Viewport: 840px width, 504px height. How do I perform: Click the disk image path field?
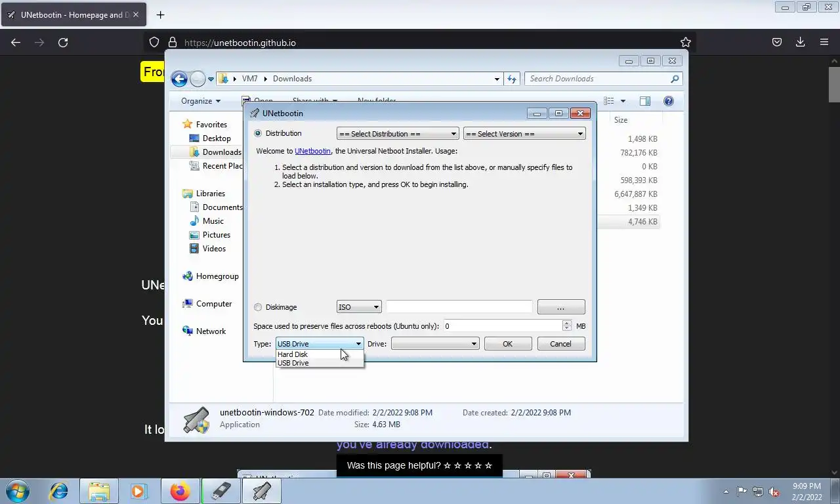459,307
